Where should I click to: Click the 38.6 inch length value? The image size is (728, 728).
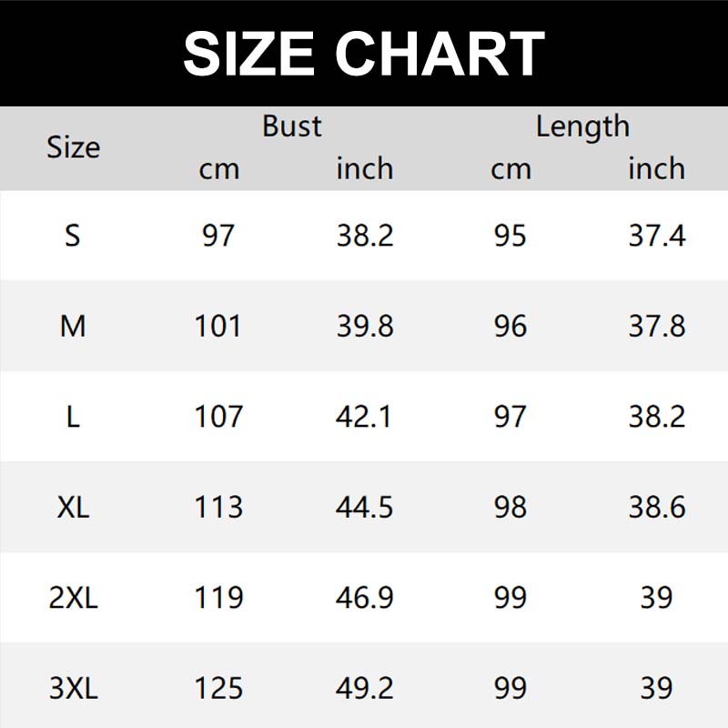click(x=656, y=507)
